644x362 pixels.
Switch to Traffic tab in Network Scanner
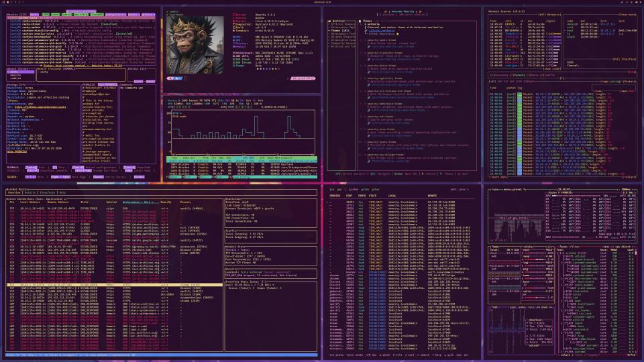coord(548,75)
